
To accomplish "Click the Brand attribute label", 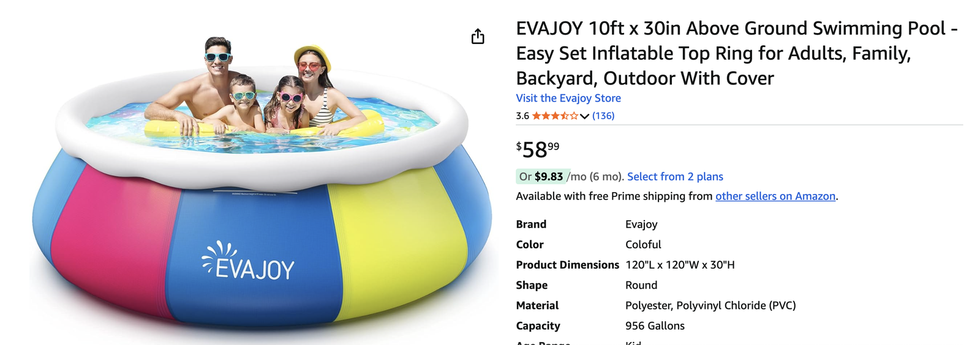I will coord(531,224).
